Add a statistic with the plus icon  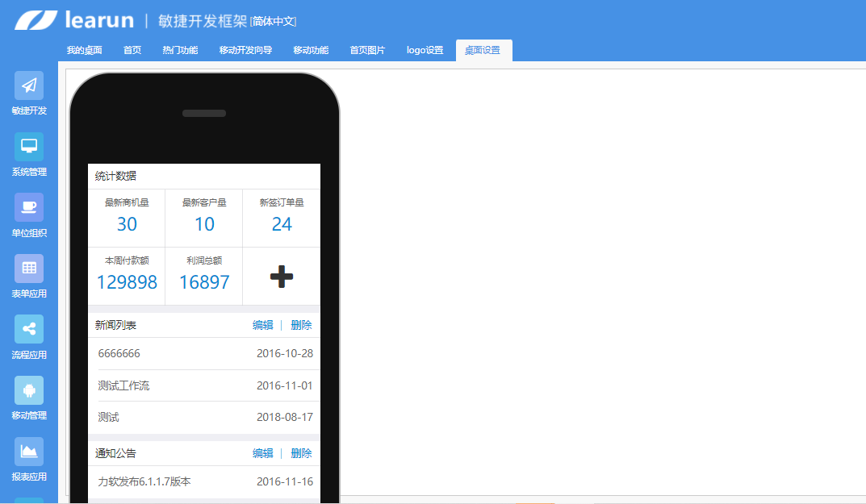tap(281, 277)
